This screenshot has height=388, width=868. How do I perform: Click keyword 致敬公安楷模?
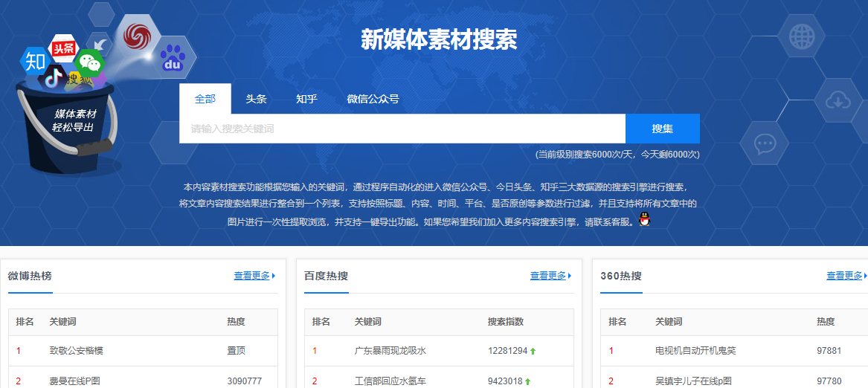click(x=77, y=351)
